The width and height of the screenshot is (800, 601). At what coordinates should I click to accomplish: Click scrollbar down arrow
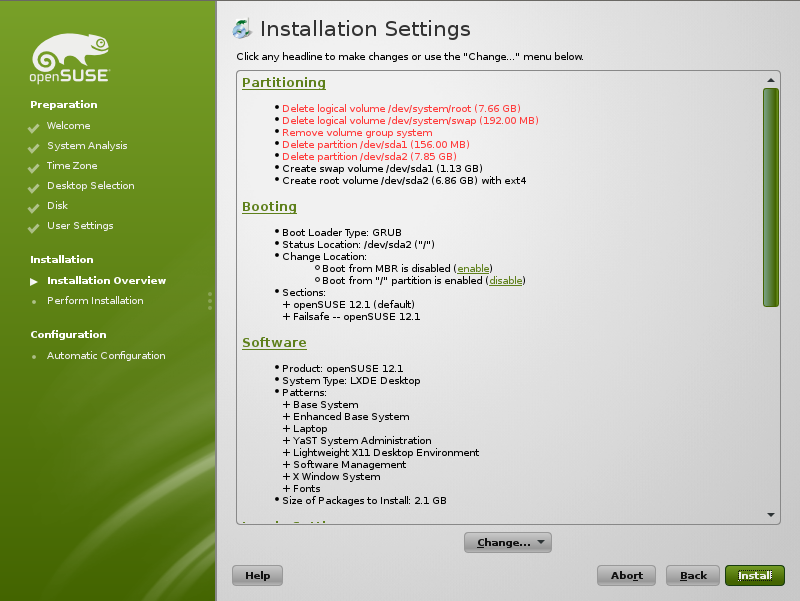pyautogui.click(x=771, y=515)
